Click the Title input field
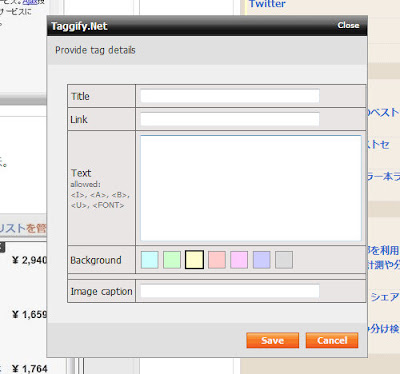This screenshot has height=374, width=400. [x=230, y=96]
